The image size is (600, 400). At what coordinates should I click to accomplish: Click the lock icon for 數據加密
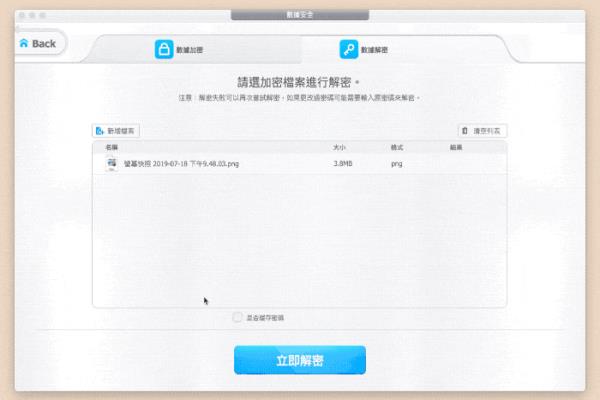coord(163,50)
